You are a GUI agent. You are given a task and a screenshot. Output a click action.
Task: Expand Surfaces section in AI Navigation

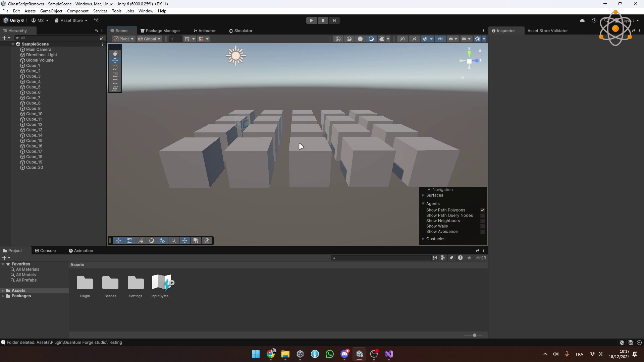(423, 195)
